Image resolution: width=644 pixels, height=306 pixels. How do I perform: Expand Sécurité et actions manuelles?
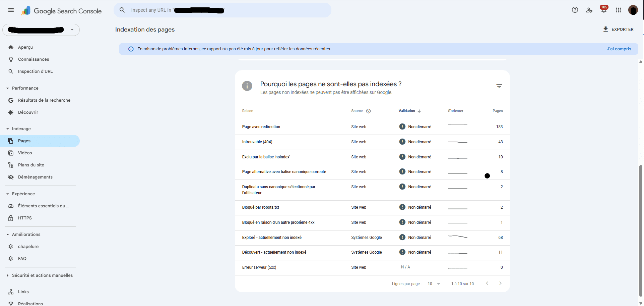pos(8,275)
